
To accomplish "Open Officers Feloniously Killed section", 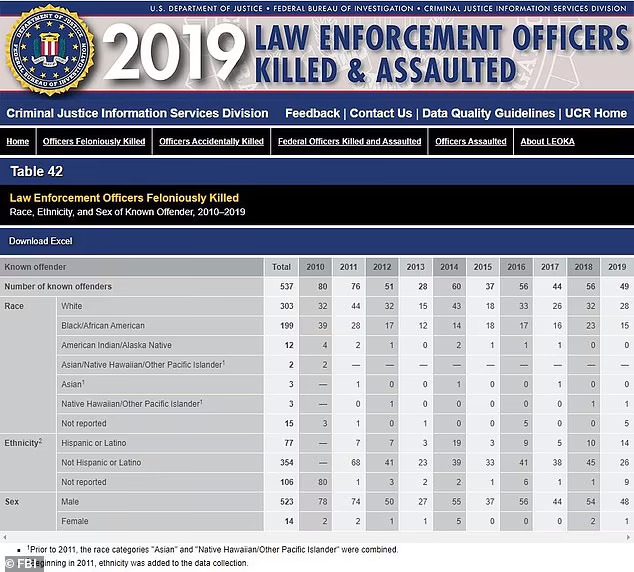I will click(94, 141).
